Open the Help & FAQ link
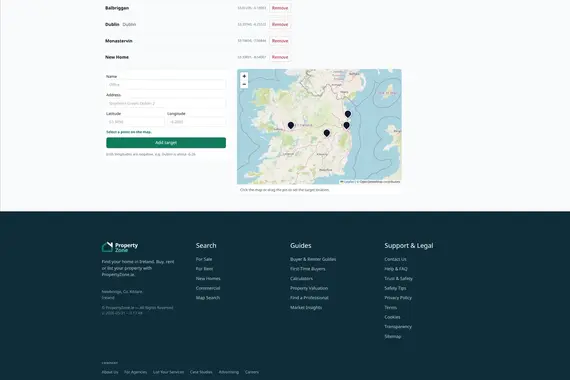 [396, 269]
